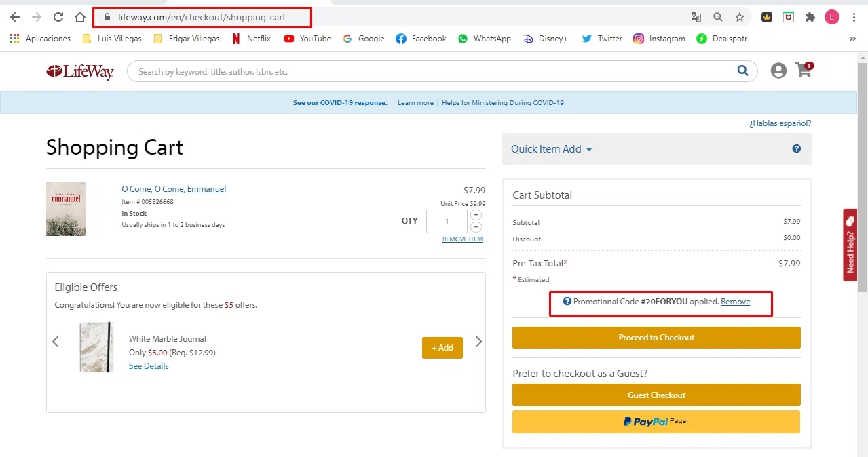Open the Aplicaciones apps shortcut

(40, 39)
